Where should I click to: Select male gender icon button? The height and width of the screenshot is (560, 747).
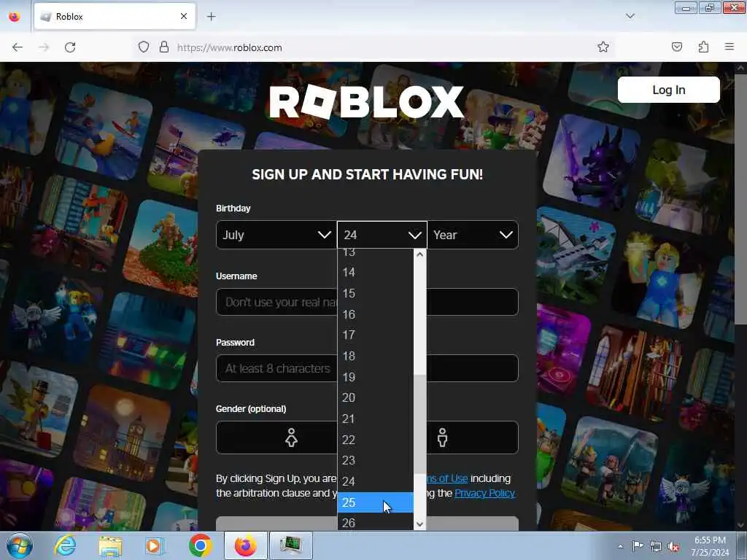tap(443, 437)
